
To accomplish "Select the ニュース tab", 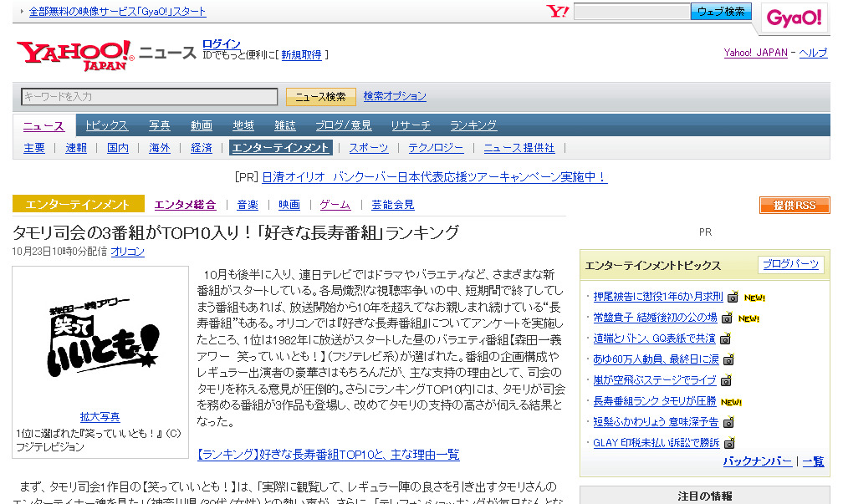I will [x=43, y=125].
